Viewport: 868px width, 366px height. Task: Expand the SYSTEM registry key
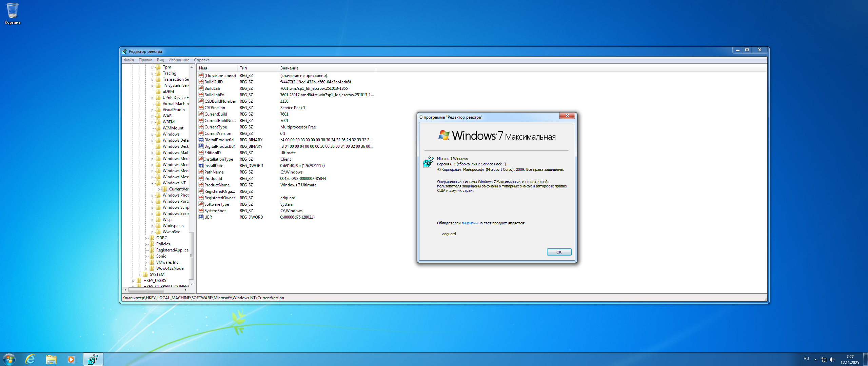coord(139,275)
